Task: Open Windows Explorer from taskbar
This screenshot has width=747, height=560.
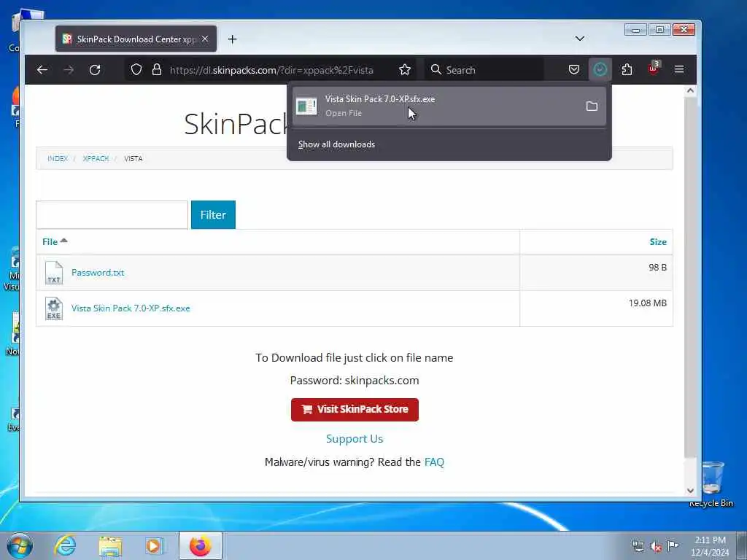Action: [x=111, y=546]
